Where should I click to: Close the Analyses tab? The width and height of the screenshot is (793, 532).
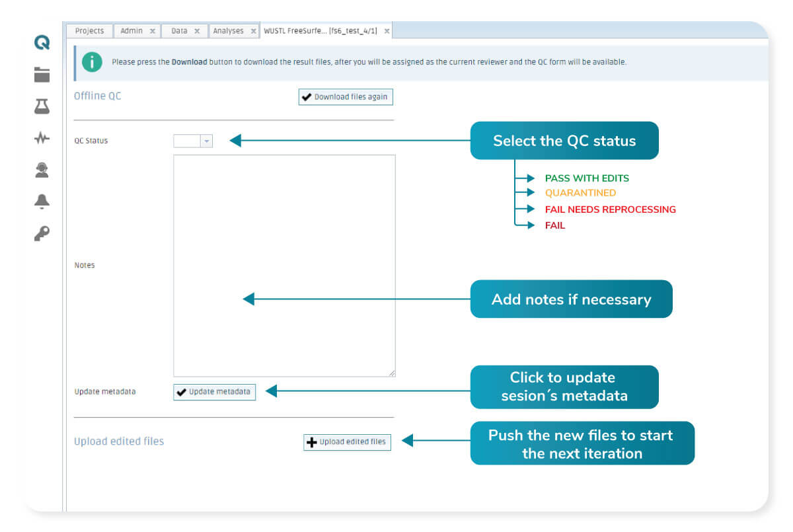pyautogui.click(x=253, y=31)
